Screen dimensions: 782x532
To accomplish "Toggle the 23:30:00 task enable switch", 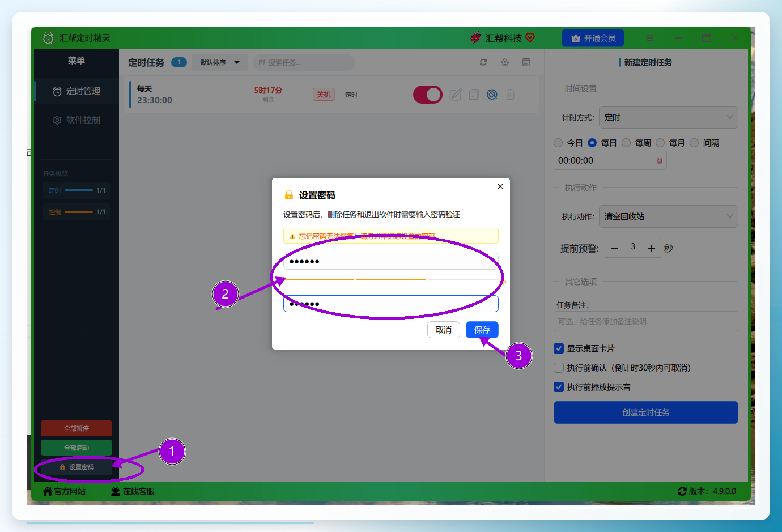I will coord(428,95).
